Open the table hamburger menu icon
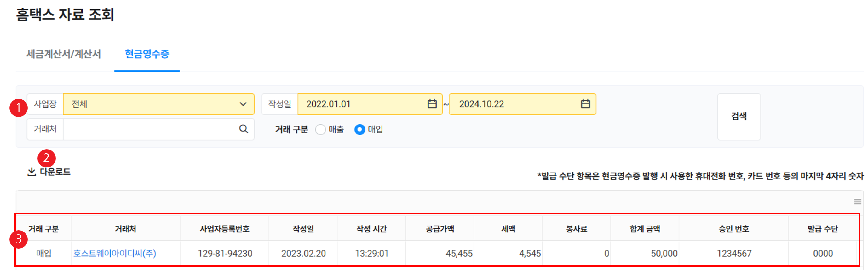 (x=857, y=202)
